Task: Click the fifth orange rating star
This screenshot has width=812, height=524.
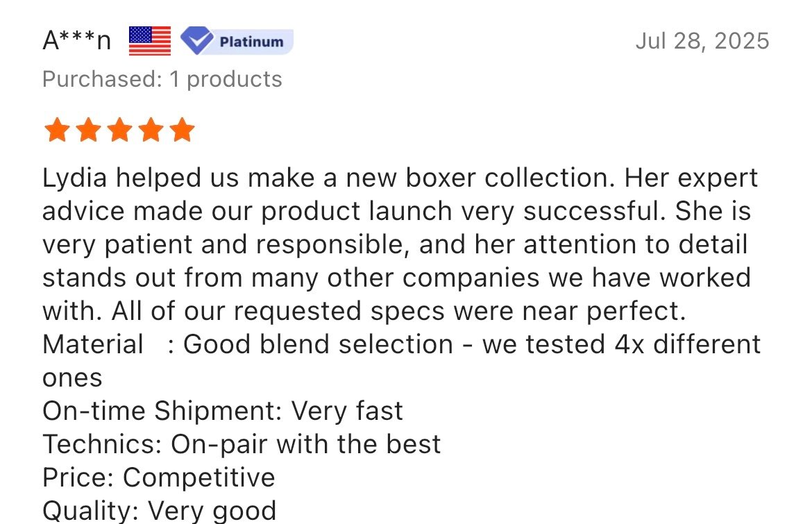Action: point(182,130)
